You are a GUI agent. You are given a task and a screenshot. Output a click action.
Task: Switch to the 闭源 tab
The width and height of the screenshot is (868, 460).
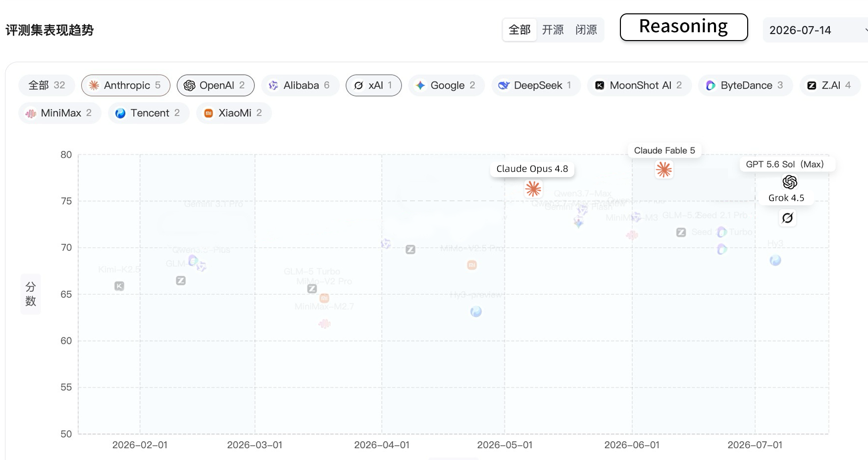[586, 30]
